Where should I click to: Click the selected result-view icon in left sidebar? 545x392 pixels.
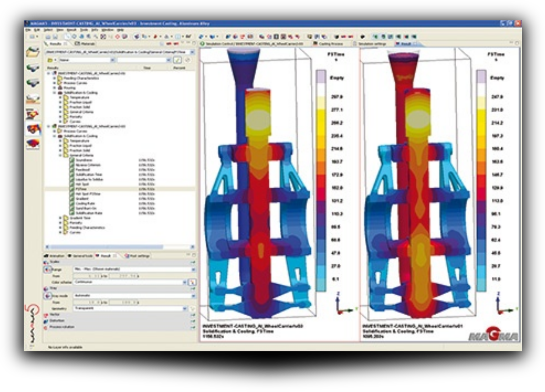point(33,129)
